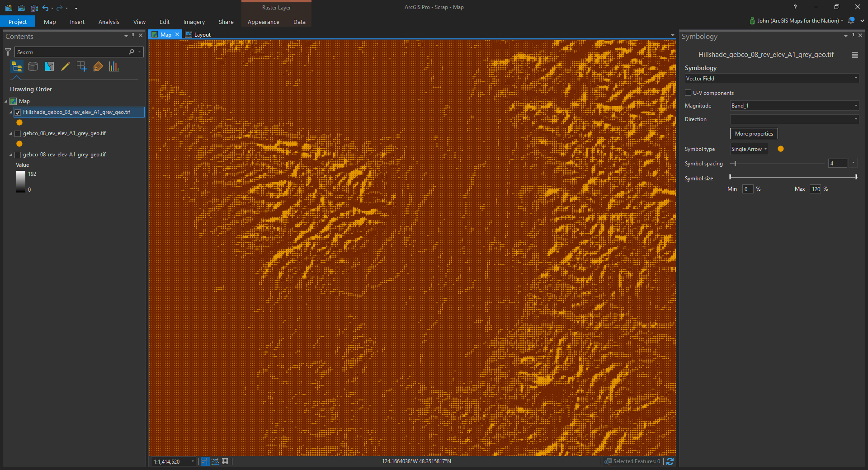The height and width of the screenshot is (470, 868).
Task: Click the user sign-in status icon
Action: pos(752,21)
